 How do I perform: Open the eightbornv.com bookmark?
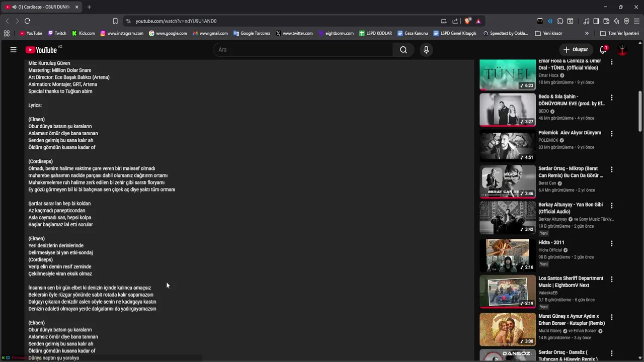coord(336,33)
